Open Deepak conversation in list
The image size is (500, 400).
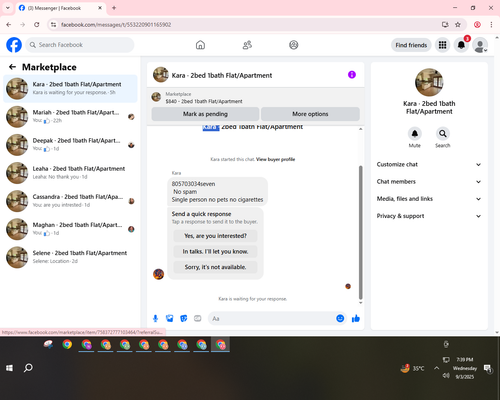[70, 145]
